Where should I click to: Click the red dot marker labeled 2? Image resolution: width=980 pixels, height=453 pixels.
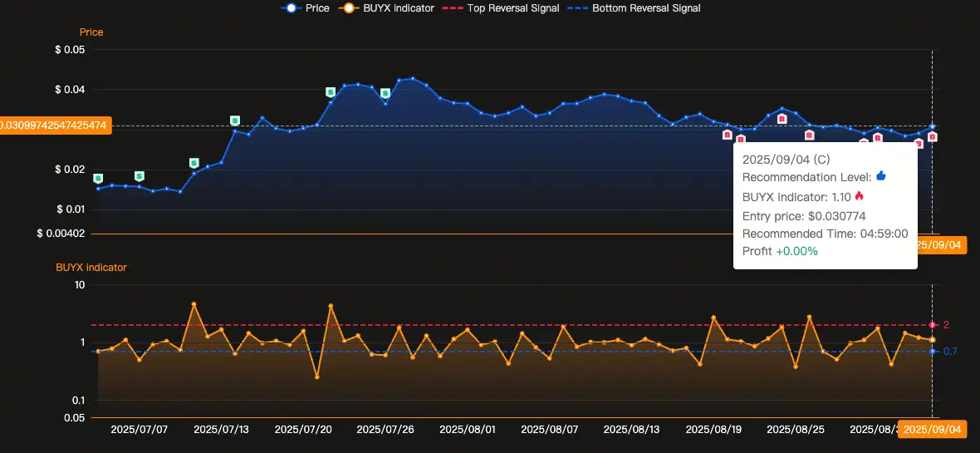tap(932, 325)
